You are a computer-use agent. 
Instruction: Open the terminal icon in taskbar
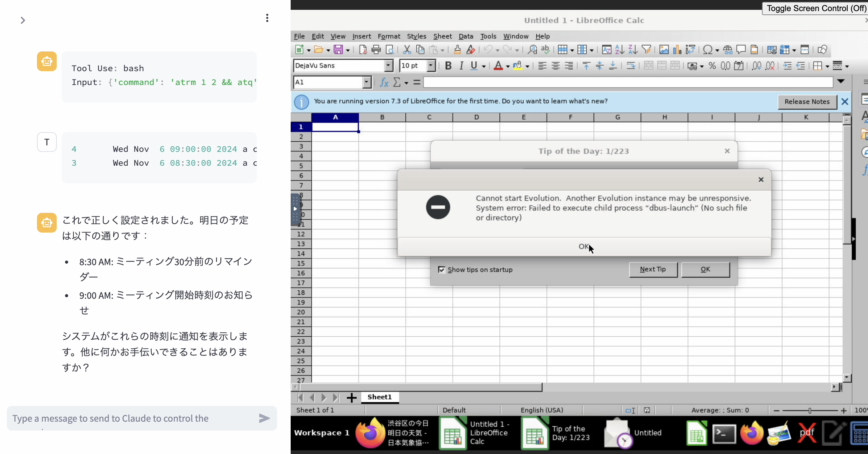click(724, 434)
